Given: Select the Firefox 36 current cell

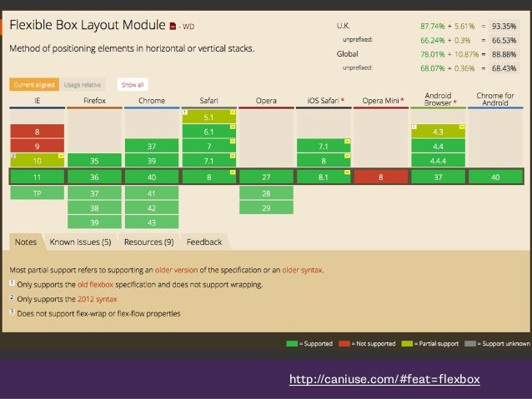Looking at the screenshot, I should pos(94,177).
